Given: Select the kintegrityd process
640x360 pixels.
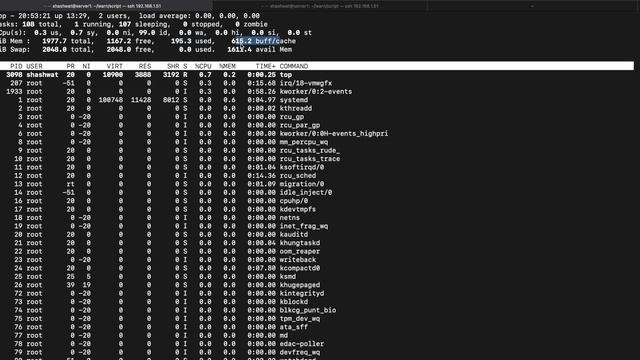Looking at the screenshot, I should pos(302,293).
